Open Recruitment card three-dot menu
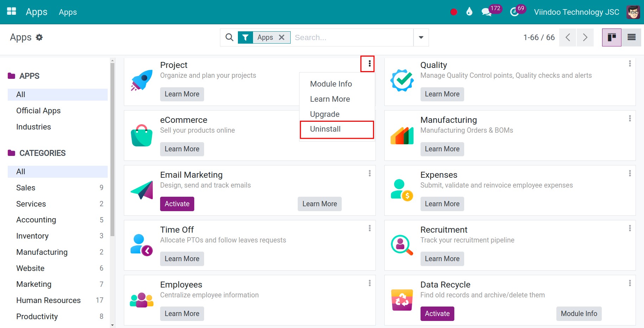 click(630, 228)
